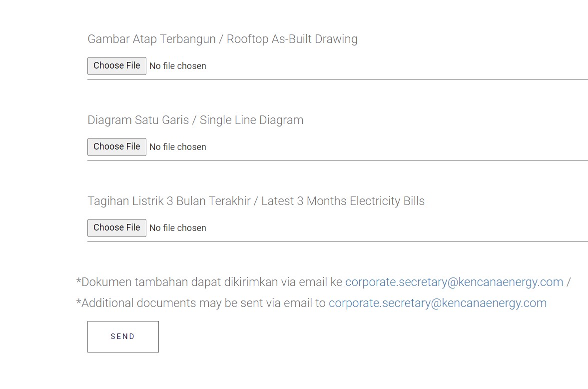Click 'No file chosen' under Electricity Bills
This screenshot has height=389, width=588.
pyautogui.click(x=178, y=228)
